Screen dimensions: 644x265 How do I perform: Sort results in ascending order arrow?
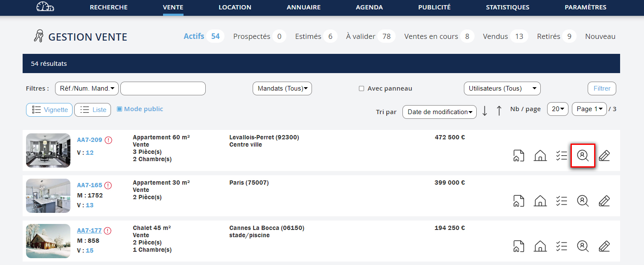tap(499, 111)
